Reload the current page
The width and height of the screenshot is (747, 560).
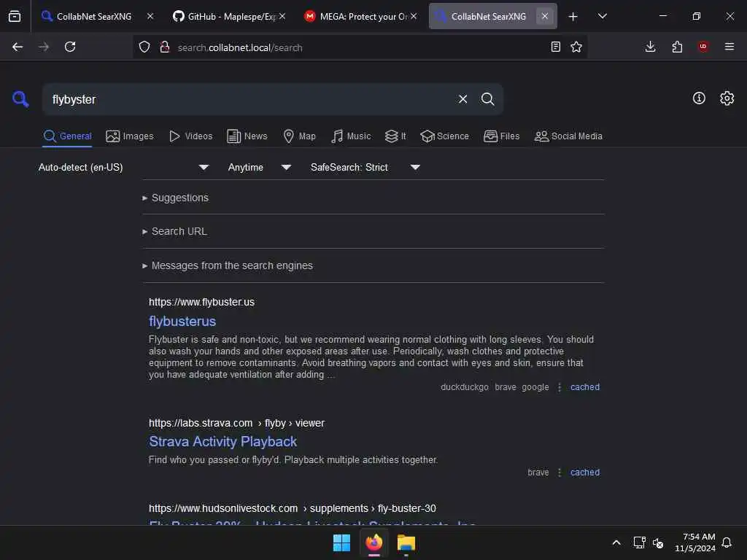point(70,47)
